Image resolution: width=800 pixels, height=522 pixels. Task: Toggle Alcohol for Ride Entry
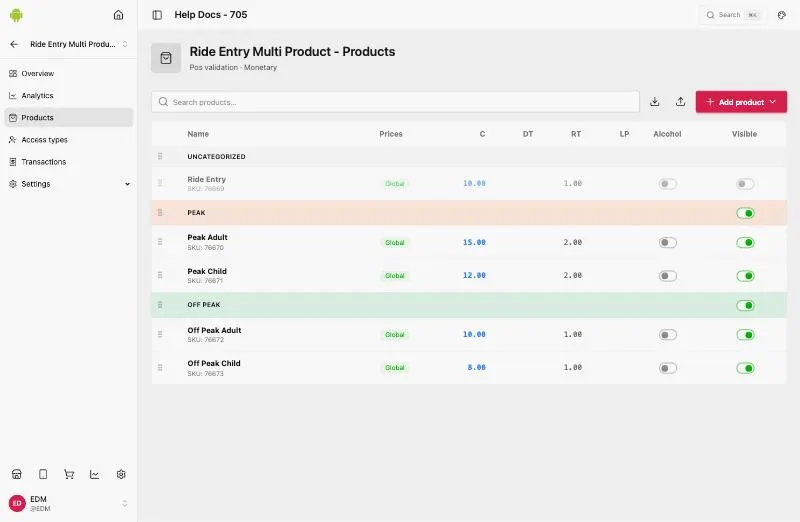click(667, 184)
